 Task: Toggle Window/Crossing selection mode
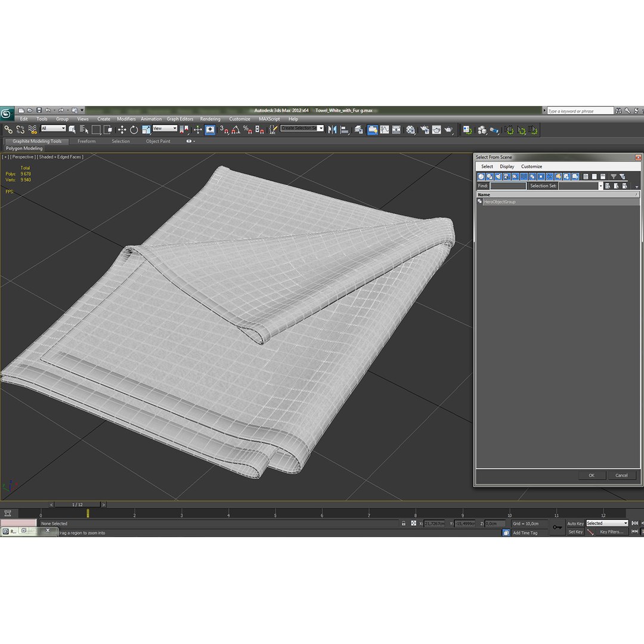tap(108, 130)
